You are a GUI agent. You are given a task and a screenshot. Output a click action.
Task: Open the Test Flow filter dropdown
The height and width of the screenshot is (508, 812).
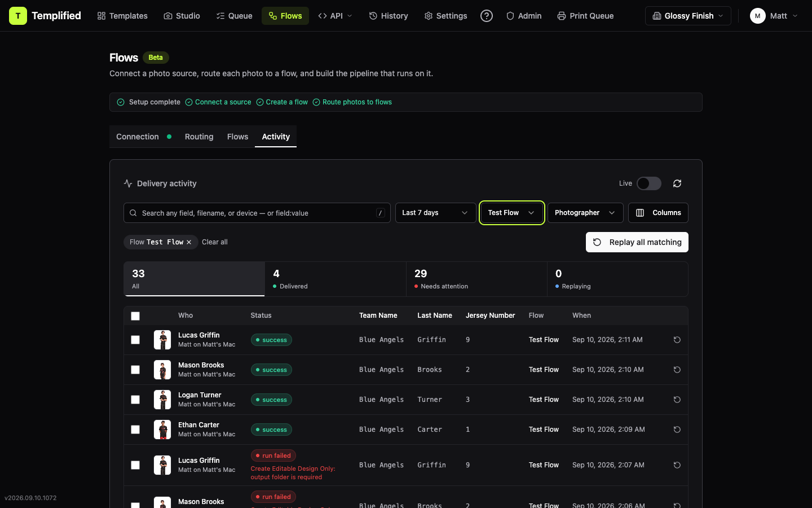(x=511, y=213)
